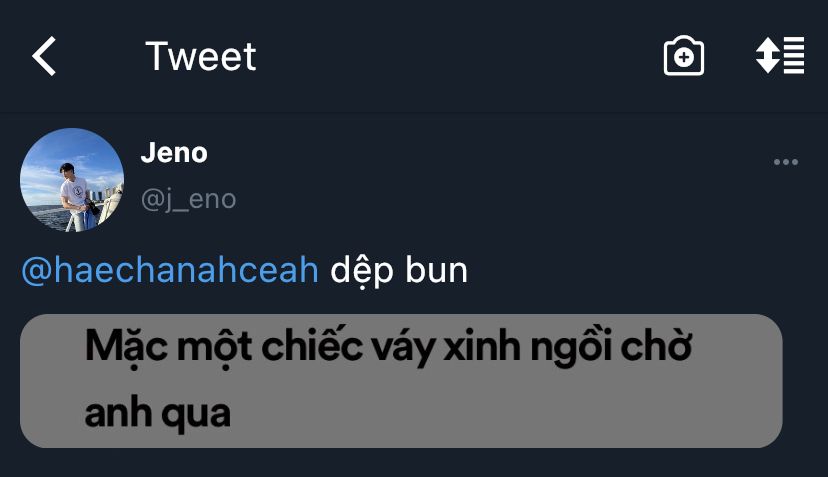Open the gray lyric card image
This screenshot has height=477, width=828.
coord(401,381)
